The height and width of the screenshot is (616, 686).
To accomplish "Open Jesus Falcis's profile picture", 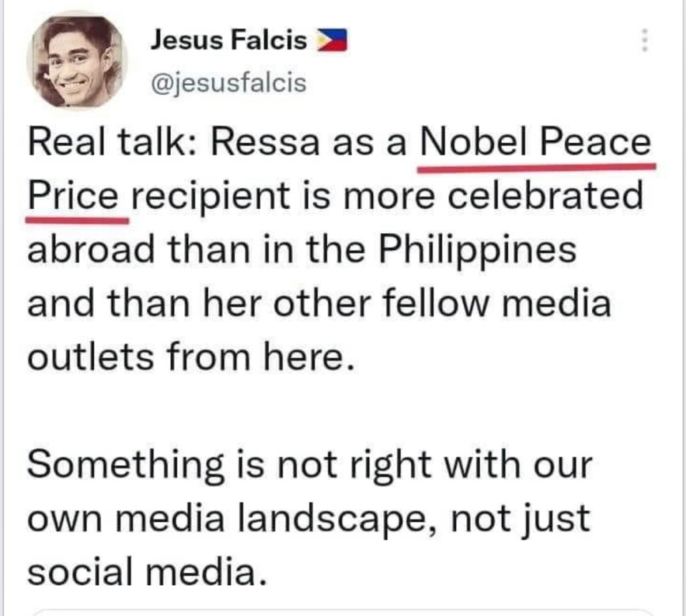I will [x=76, y=61].
